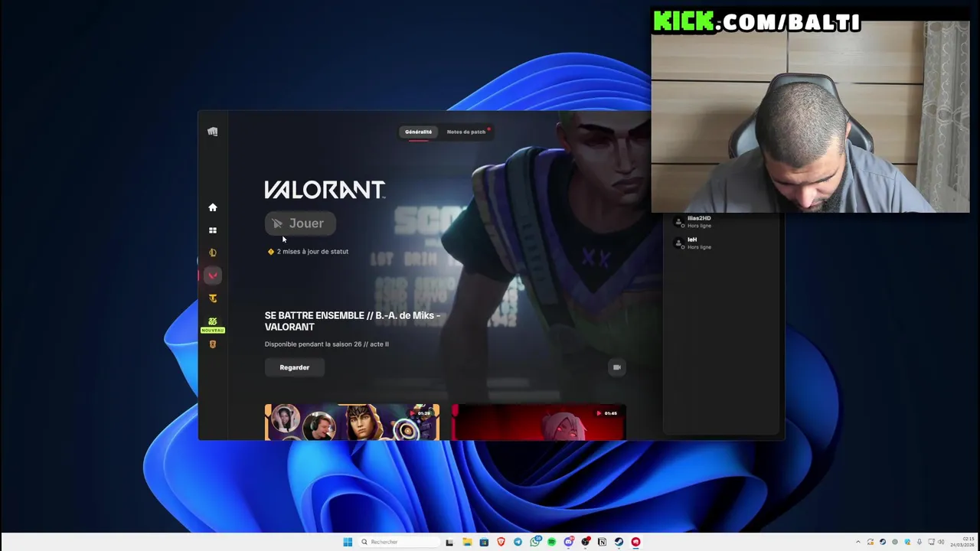Select Teamfight Tactics in the sidebar
Viewport: 980px width, 551px height.
213,298
